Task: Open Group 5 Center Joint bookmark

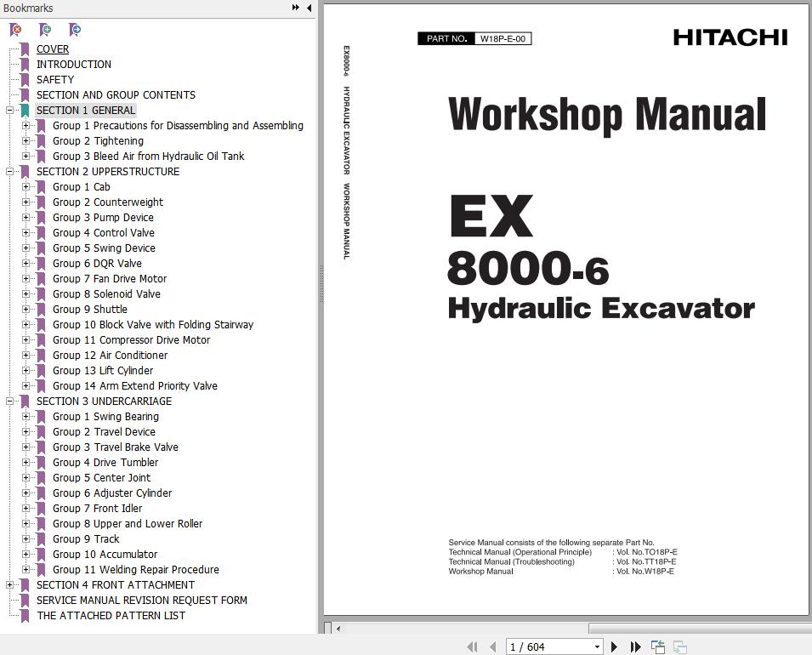Action: point(101,478)
